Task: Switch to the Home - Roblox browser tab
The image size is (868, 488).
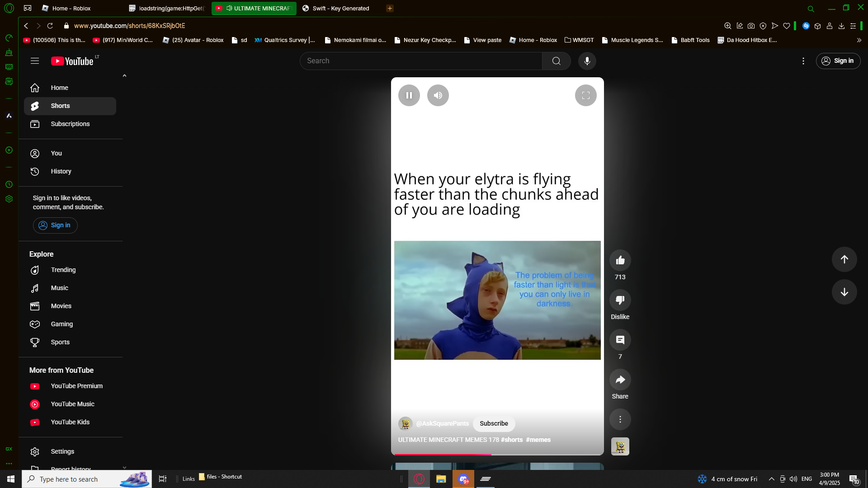Action: 79,8
